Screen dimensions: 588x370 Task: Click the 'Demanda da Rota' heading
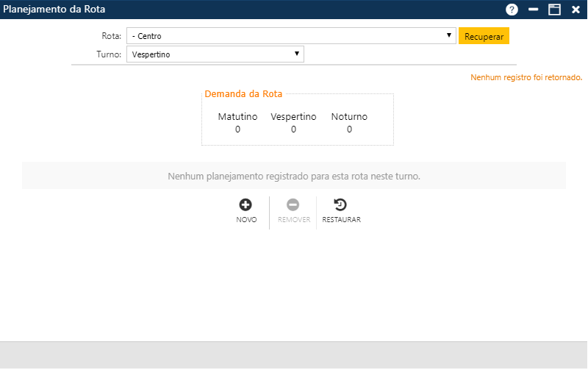click(x=243, y=94)
